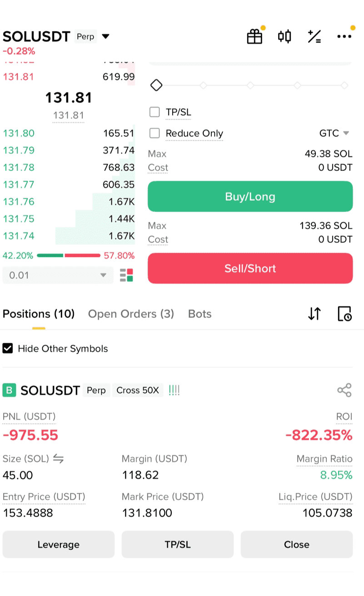Uncheck Hide Other Symbols
This screenshot has height=596, width=364.
tap(7, 349)
